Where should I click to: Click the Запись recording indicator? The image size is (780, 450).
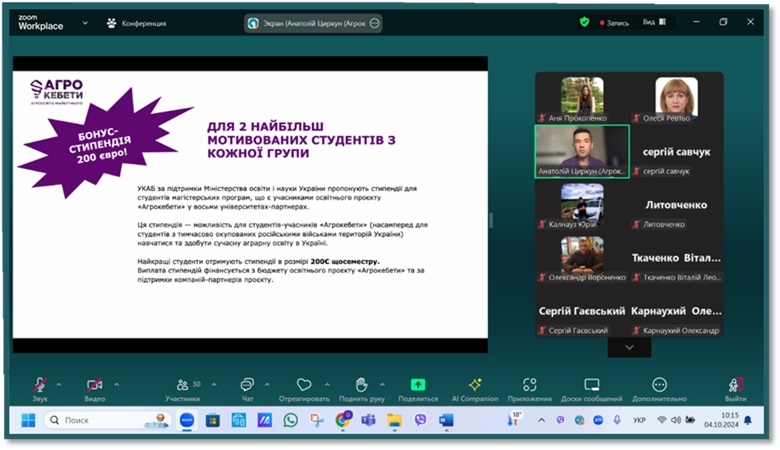pyautogui.click(x=614, y=23)
